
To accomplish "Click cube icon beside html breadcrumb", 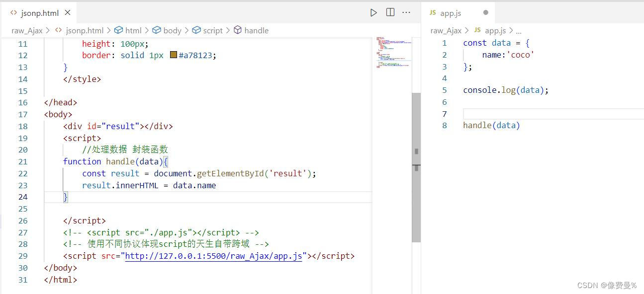I will click(118, 30).
